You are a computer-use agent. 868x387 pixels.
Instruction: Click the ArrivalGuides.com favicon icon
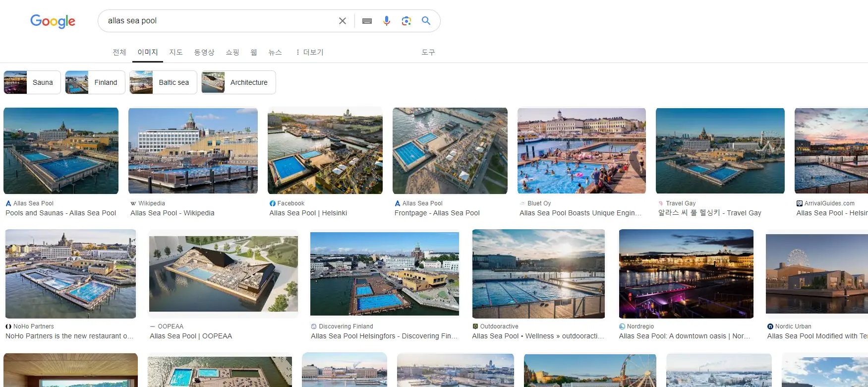(800, 203)
